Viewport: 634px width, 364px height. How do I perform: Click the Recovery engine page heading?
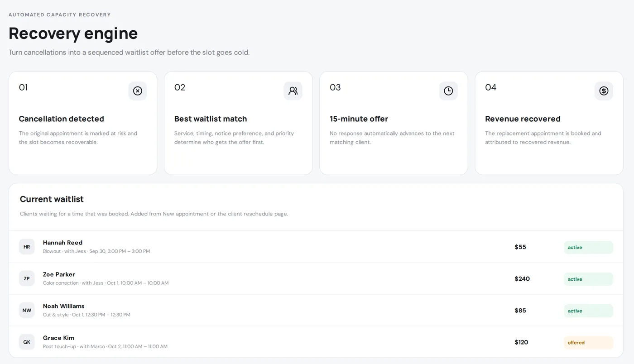[x=73, y=33]
